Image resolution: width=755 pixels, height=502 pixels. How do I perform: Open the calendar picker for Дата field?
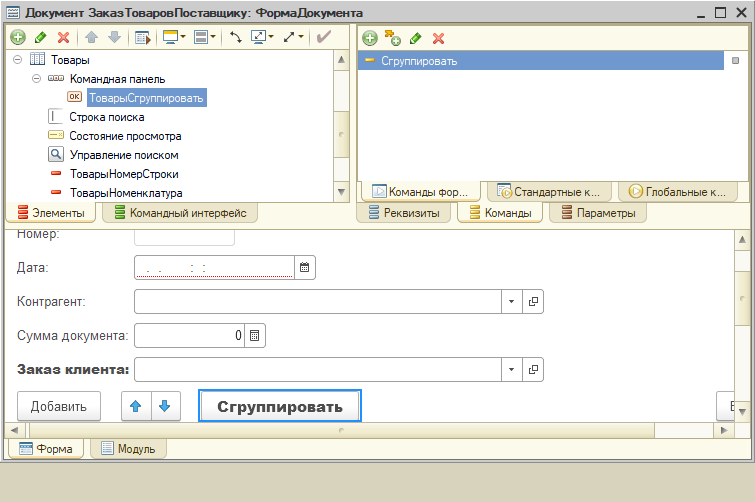click(x=305, y=267)
